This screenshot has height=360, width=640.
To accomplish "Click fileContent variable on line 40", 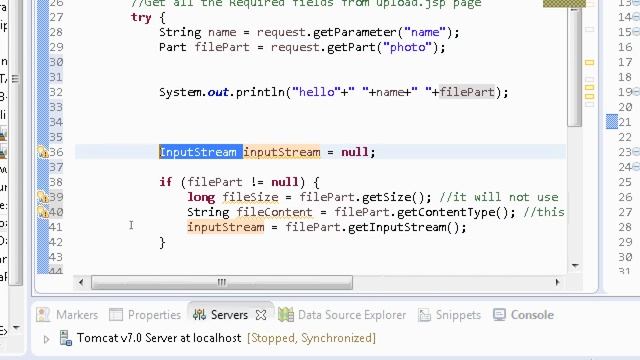I will tap(274, 212).
